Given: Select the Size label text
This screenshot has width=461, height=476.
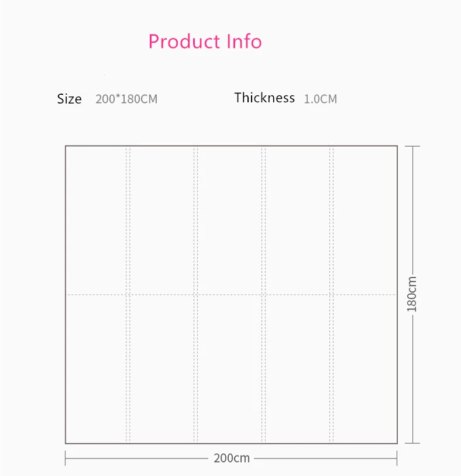Looking at the screenshot, I should pos(69,99).
